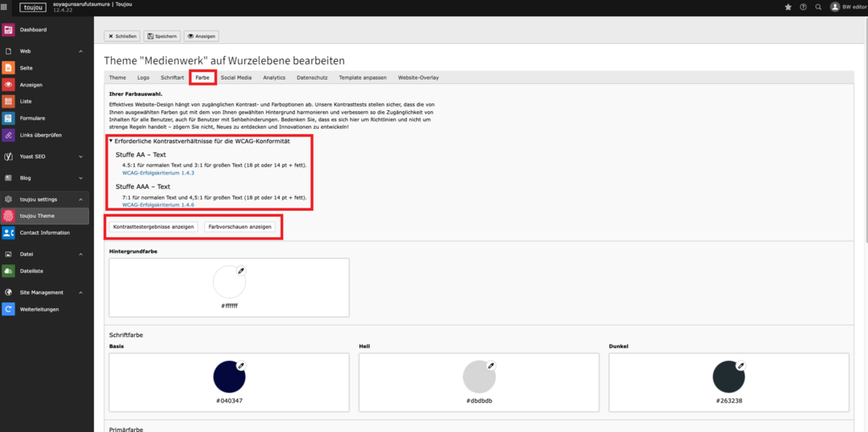Collapse the toujou settings group

pos(81,199)
